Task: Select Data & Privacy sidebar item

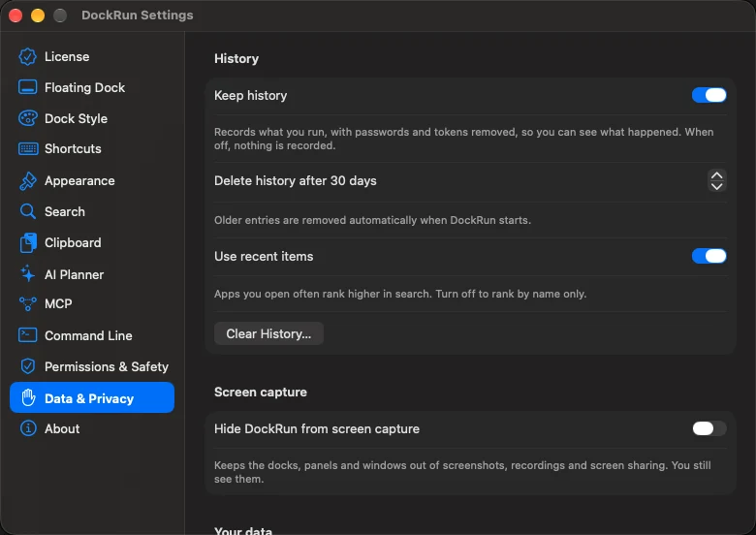Action: (x=92, y=397)
